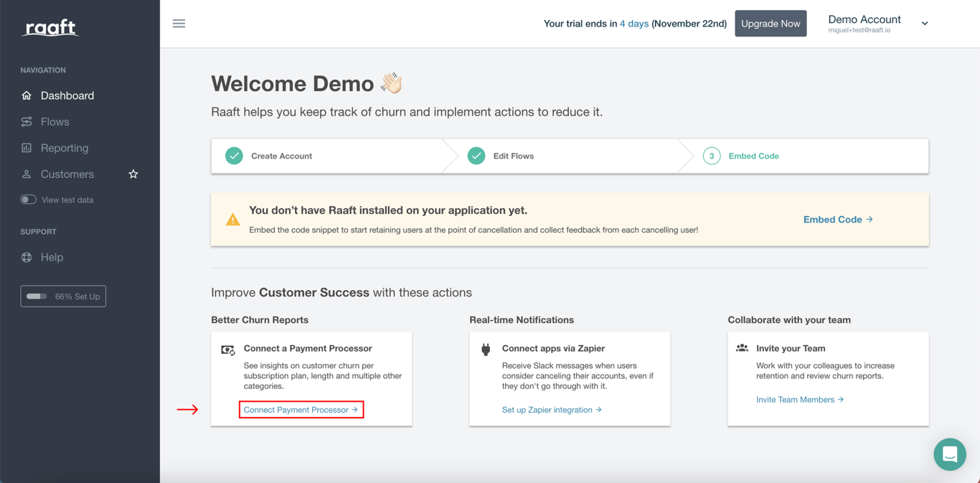Click the Invite your Team heading
The height and width of the screenshot is (483, 980).
click(x=791, y=348)
